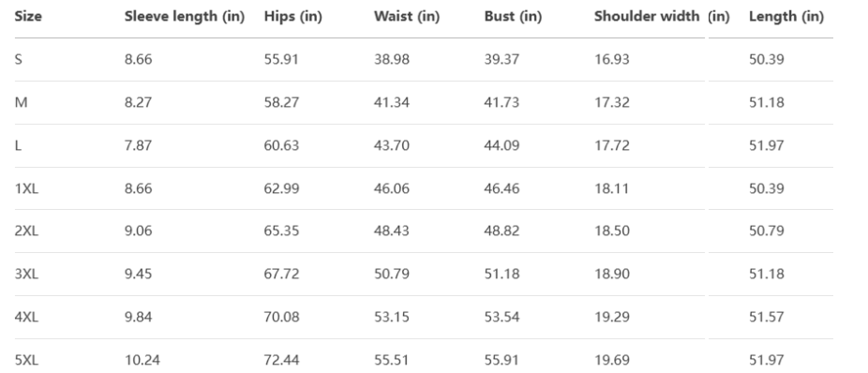Select 5XL sleeve length value 10.24
This screenshot has width=868, height=373.
142,360
